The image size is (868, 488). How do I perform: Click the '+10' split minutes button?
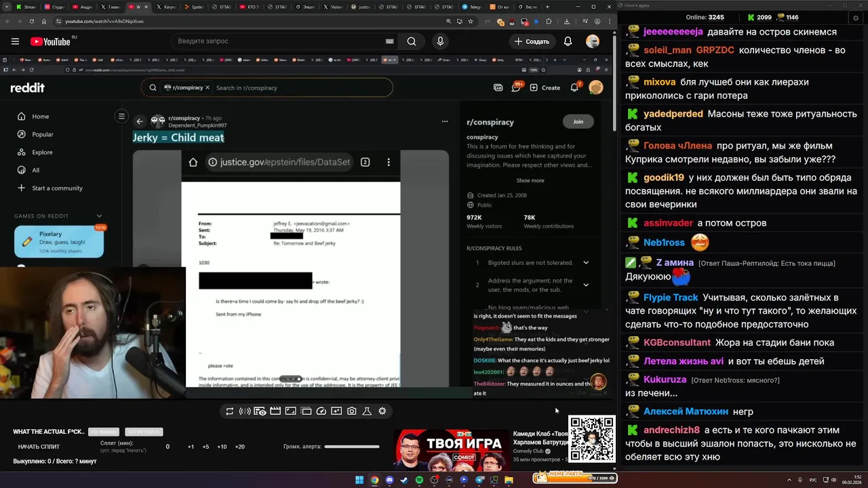[x=222, y=447]
